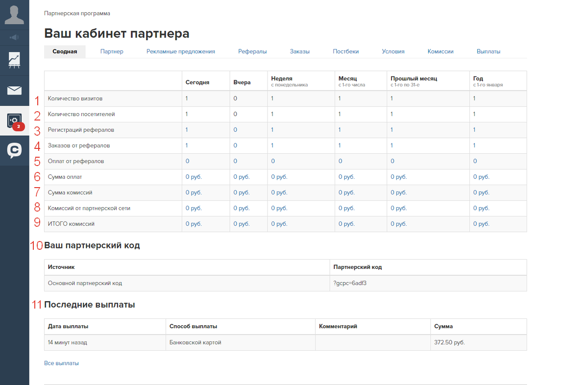Open Оплат от рефералов value for Сегодня
Image resolution: width=588 pixels, height=385 pixels.
pos(187,161)
